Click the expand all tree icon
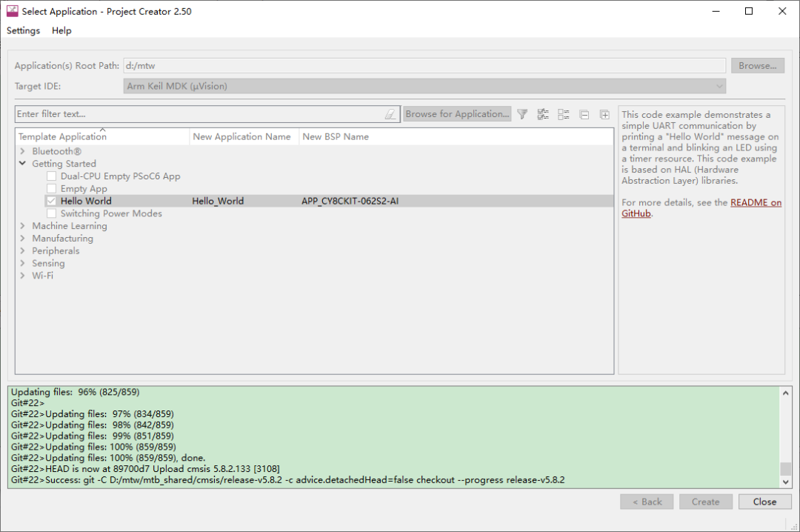Screen dimensions: 800x532 click(x=604, y=114)
